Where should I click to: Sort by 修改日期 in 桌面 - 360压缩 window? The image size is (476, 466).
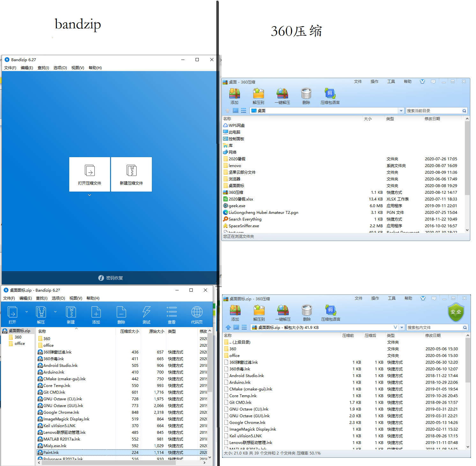point(432,119)
